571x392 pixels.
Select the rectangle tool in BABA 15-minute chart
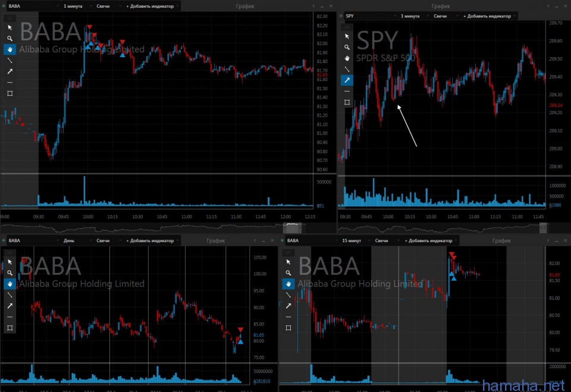(288, 328)
